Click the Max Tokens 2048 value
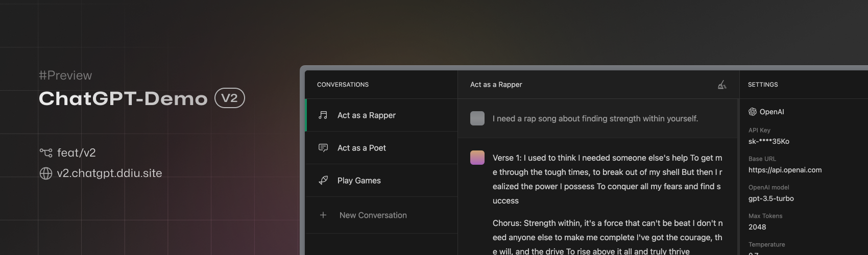This screenshot has width=868, height=255. (x=757, y=227)
